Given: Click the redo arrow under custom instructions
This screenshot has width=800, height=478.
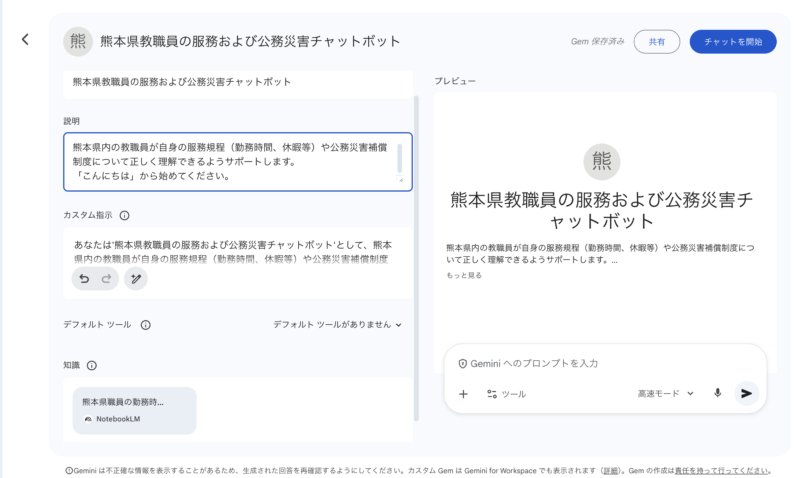Looking at the screenshot, I should click(x=108, y=281).
